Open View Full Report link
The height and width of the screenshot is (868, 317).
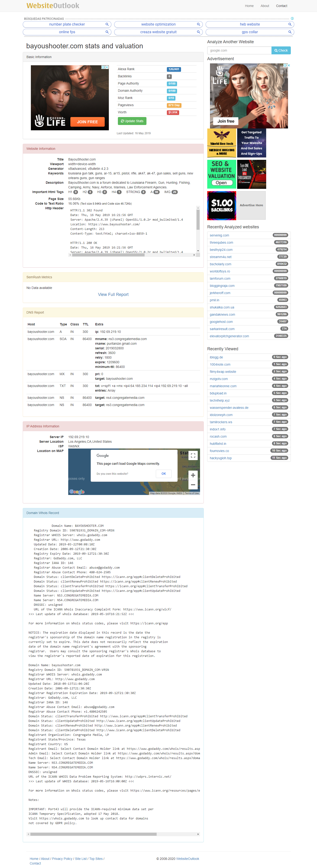tap(113, 295)
